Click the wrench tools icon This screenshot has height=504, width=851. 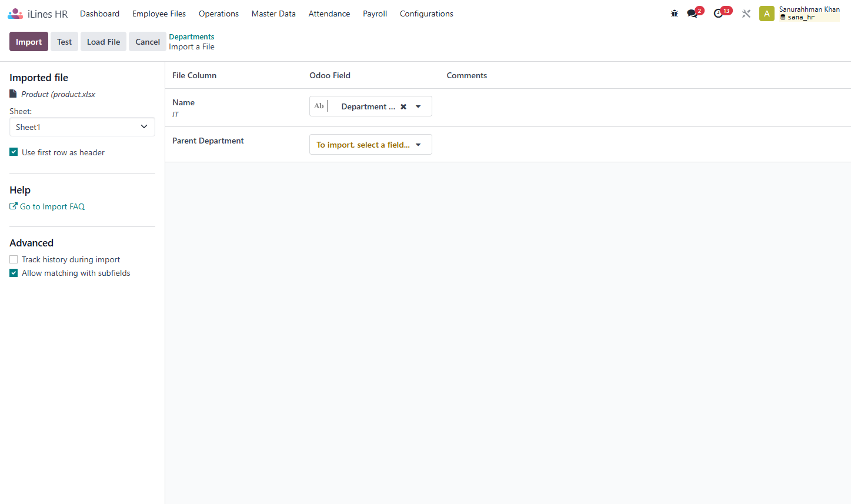pyautogui.click(x=746, y=14)
